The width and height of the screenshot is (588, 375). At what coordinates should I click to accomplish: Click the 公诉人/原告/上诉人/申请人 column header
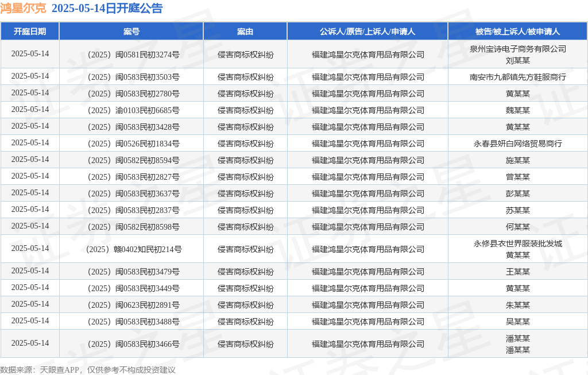pyautogui.click(x=367, y=32)
